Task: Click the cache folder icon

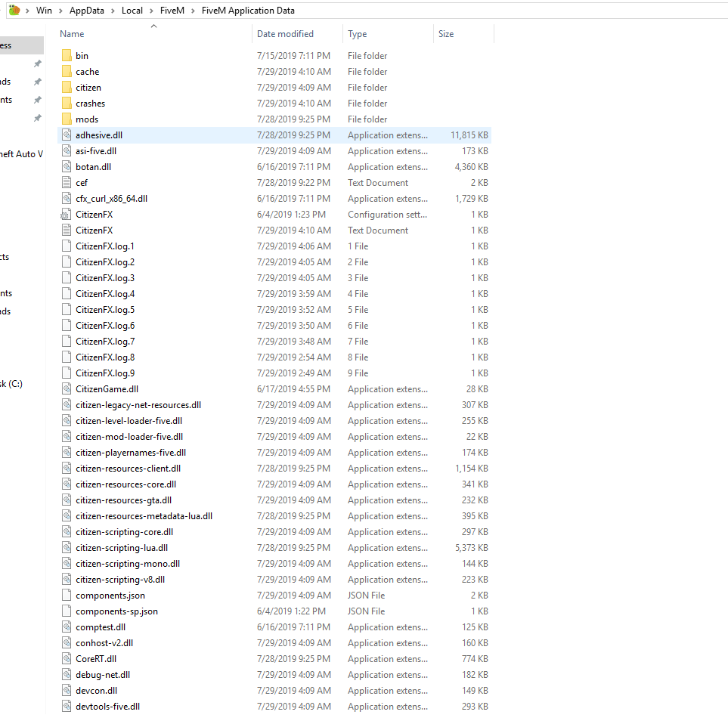Action: click(x=67, y=72)
